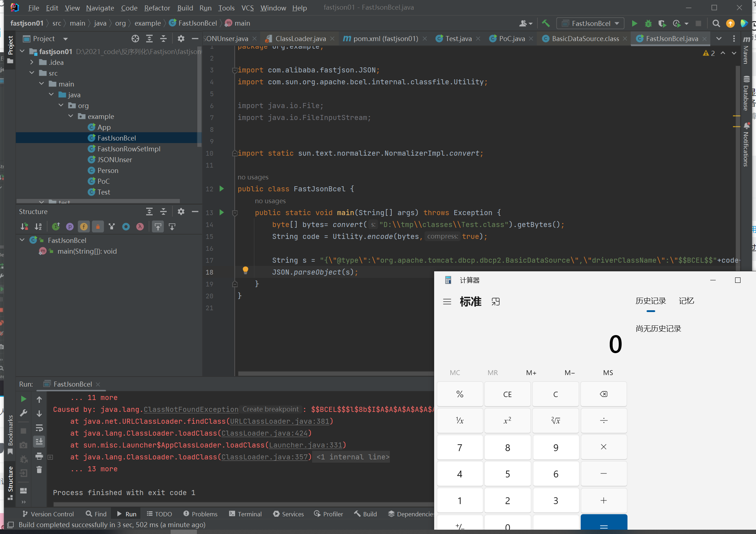Toggle Sort Alphabetically in Structure panel

click(x=38, y=227)
